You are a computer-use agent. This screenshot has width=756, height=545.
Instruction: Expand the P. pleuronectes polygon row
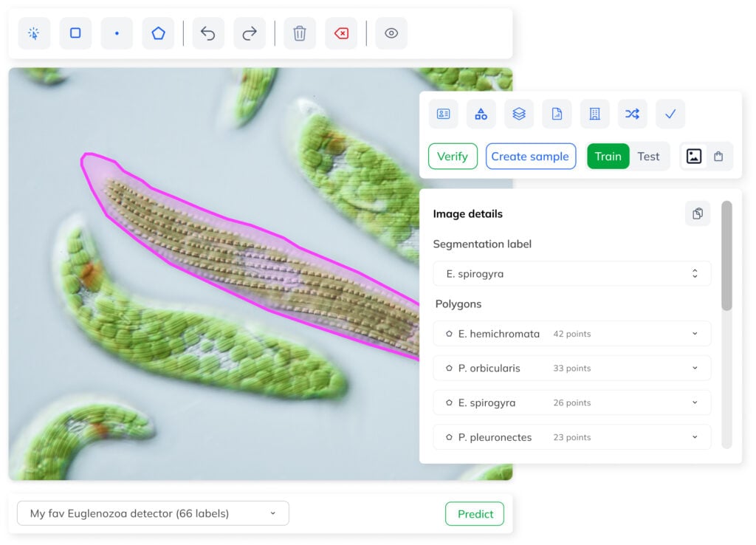tap(572, 437)
